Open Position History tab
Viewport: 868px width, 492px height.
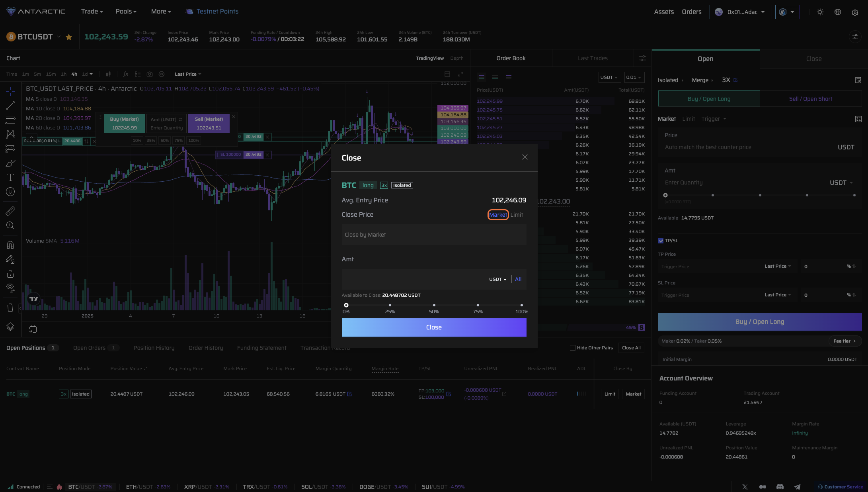coord(154,348)
